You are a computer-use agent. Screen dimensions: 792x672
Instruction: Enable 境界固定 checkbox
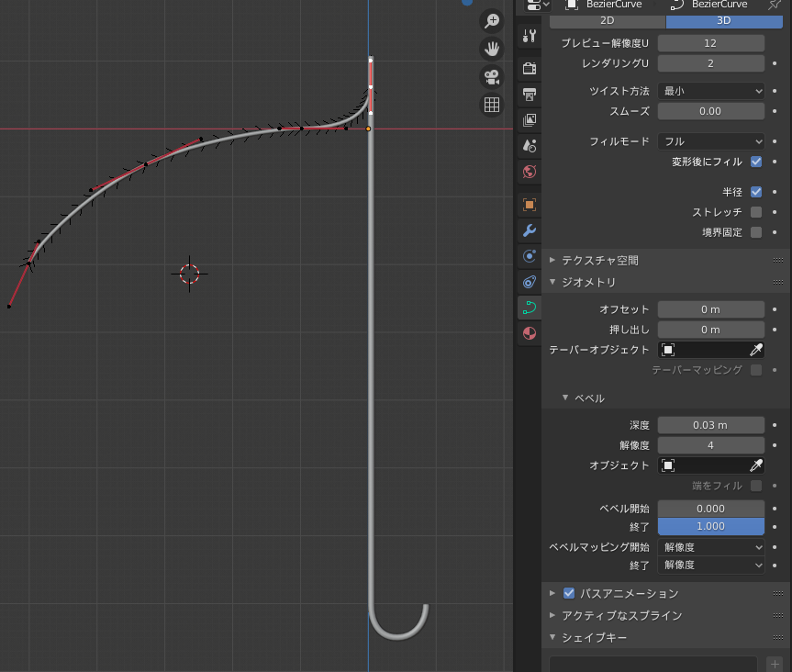click(756, 232)
